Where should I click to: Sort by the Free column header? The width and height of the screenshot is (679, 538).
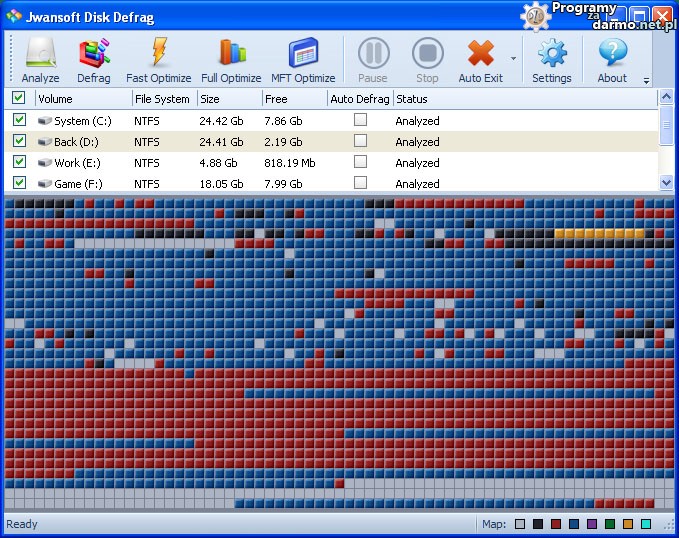(x=293, y=99)
